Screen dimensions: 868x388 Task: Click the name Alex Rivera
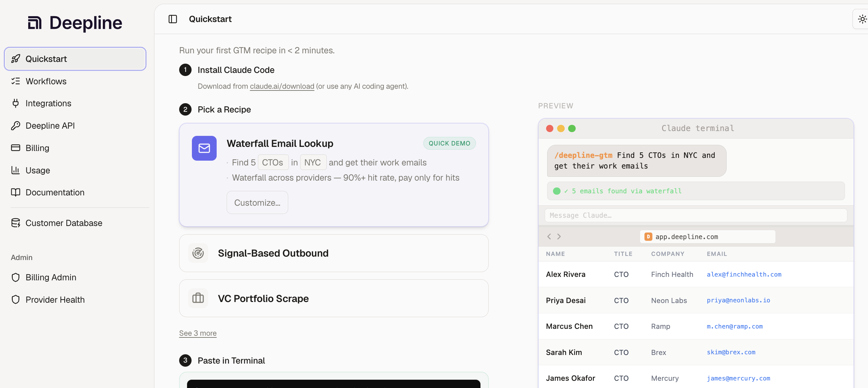tap(566, 274)
